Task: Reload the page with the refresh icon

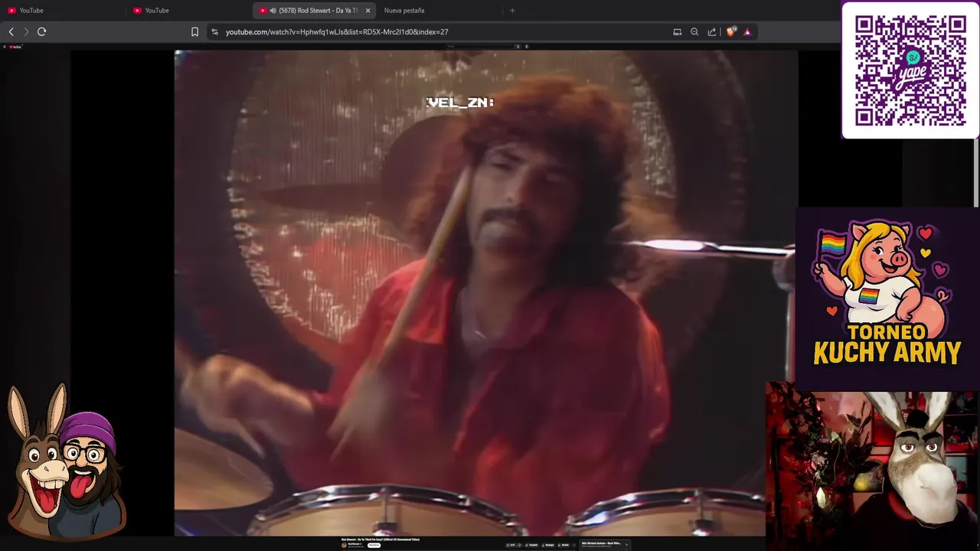Action: 42,31
